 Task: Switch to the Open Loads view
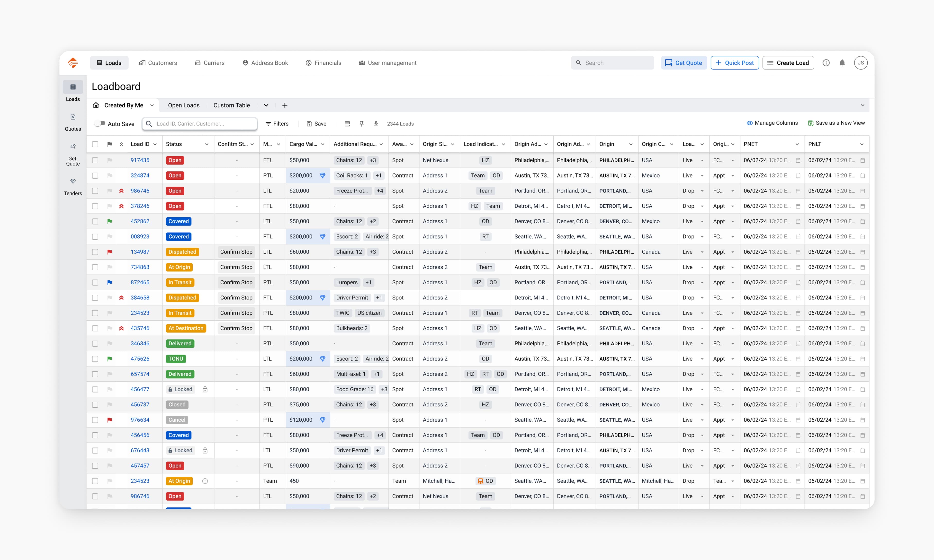click(x=184, y=105)
